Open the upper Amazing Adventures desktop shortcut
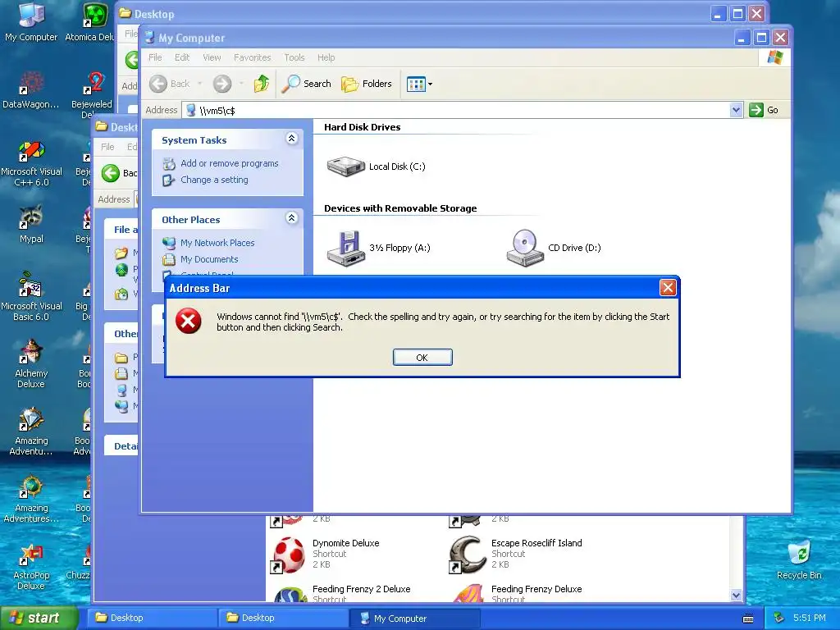 pos(31,431)
